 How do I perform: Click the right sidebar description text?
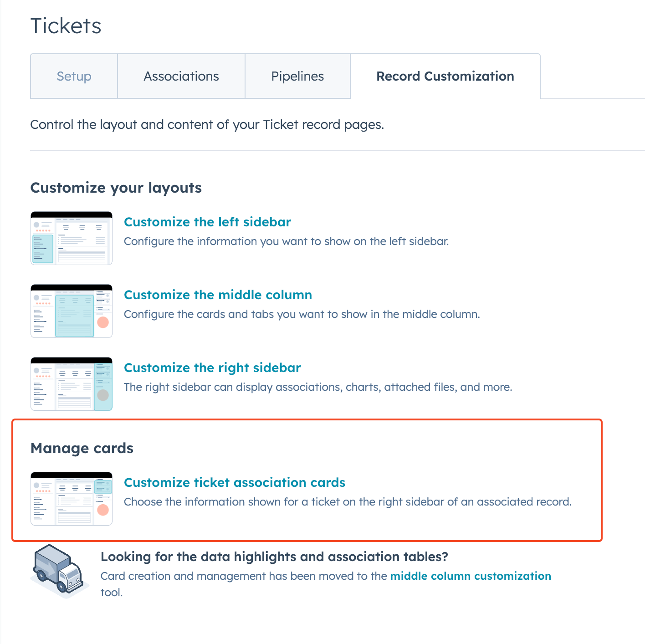[318, 387]
